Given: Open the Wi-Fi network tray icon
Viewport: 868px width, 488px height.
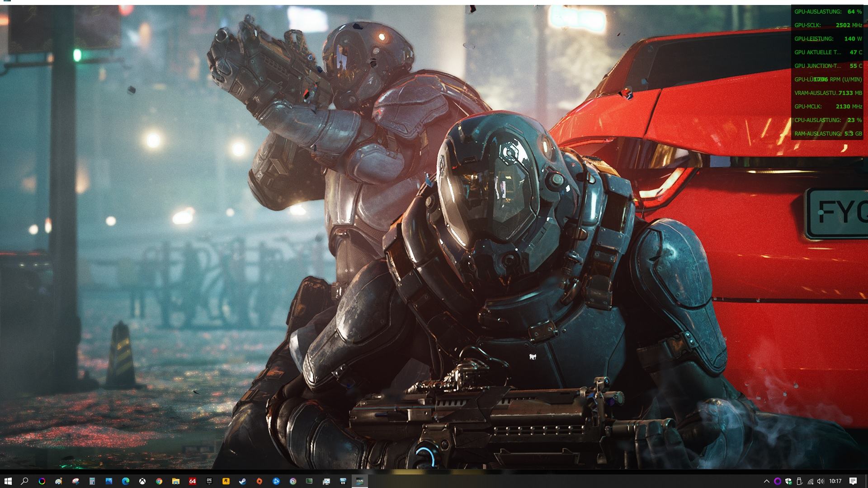Looking at the screenshot, I should click(x=810, y=481).
